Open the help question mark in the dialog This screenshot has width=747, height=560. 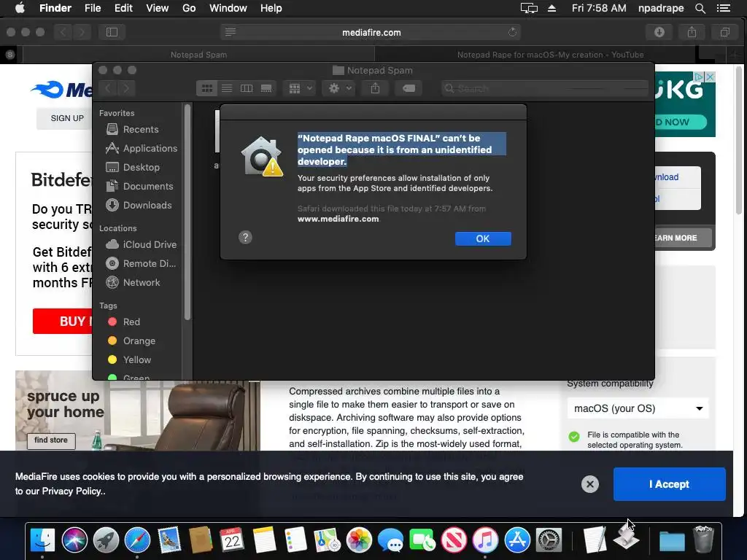tap(245, 237)
